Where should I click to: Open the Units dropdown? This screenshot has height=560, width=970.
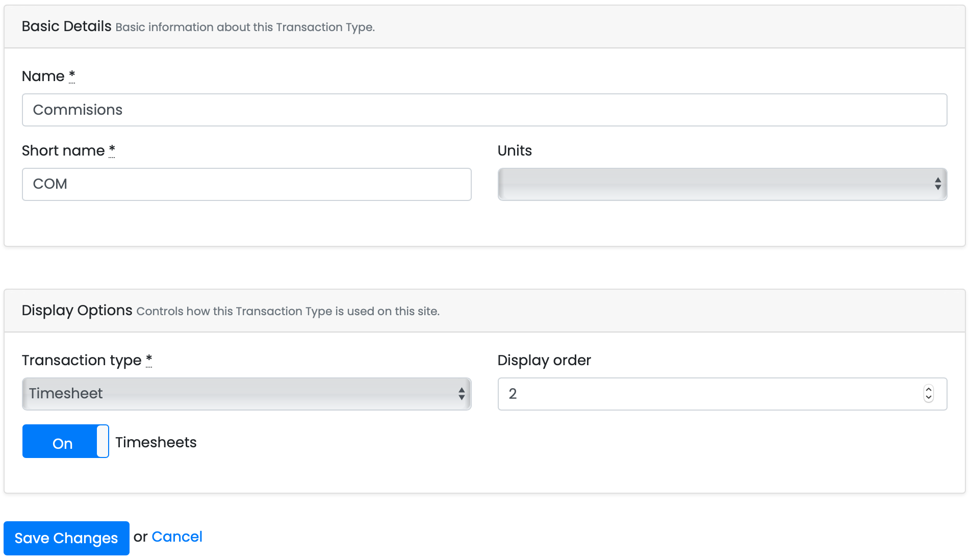(x=722, y=184)
